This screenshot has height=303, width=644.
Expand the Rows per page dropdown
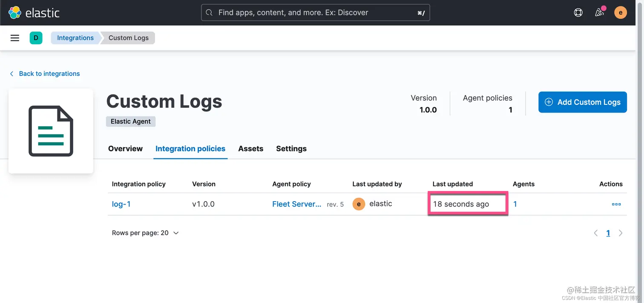point(145,233)
